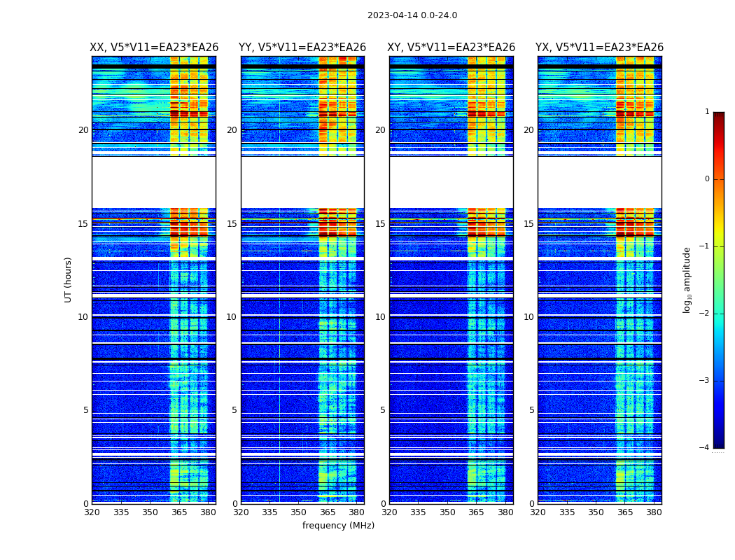Click the dark blue bottom of colorbar
The image size is (735, 560).
(719, 439)
